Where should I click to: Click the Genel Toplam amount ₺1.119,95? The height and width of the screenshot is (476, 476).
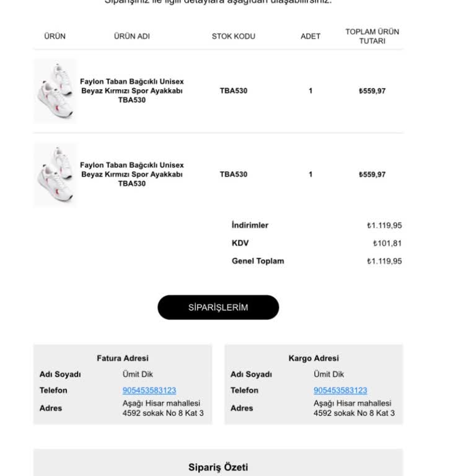coord(384,261)
